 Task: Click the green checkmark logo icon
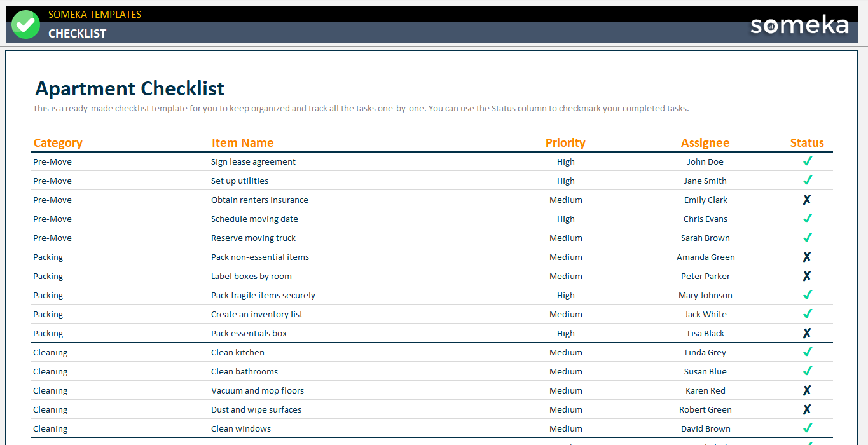(25, 24)
